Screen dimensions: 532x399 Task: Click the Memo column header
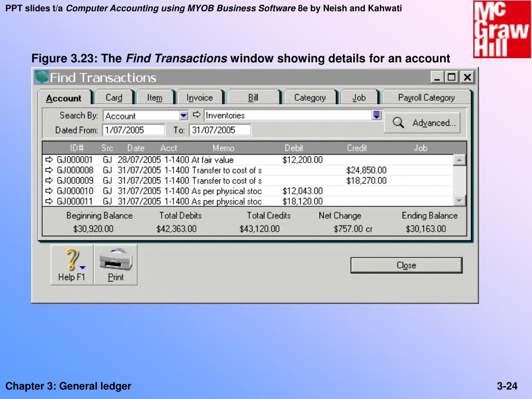tap(223, 148)
